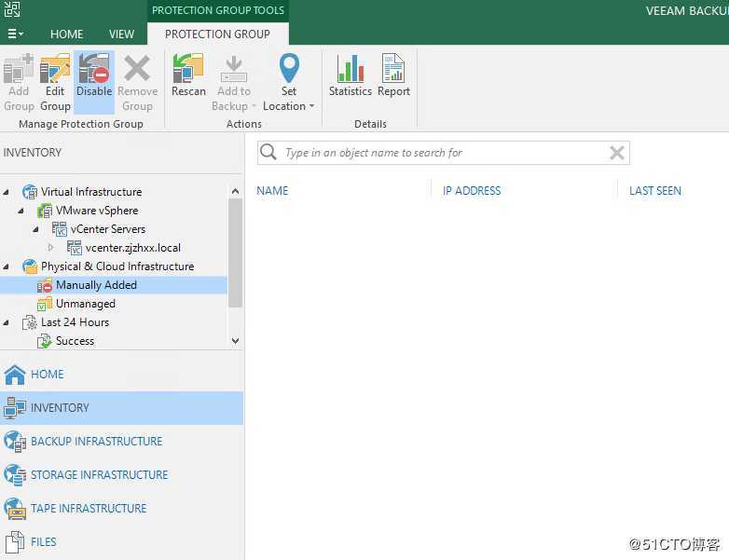Select Last 24 Hours tree item
This screenshot has width=729, height=560.
tap(75, 322)
